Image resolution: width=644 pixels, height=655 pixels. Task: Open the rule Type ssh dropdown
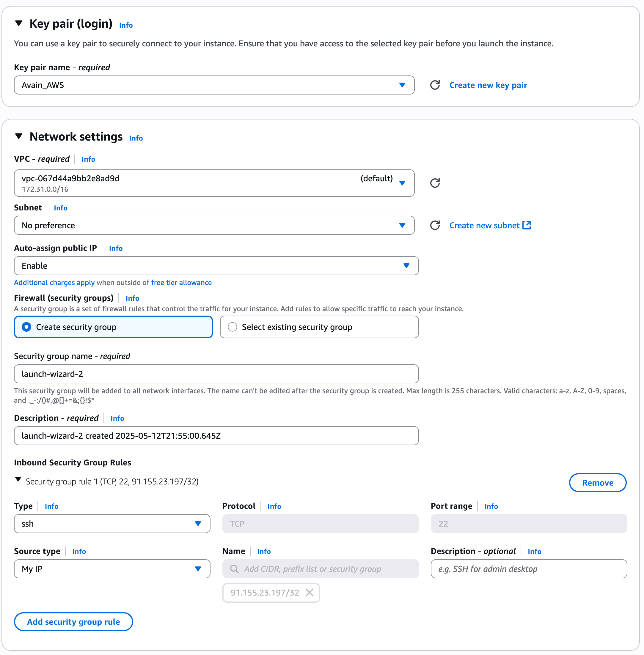[112, 524]
